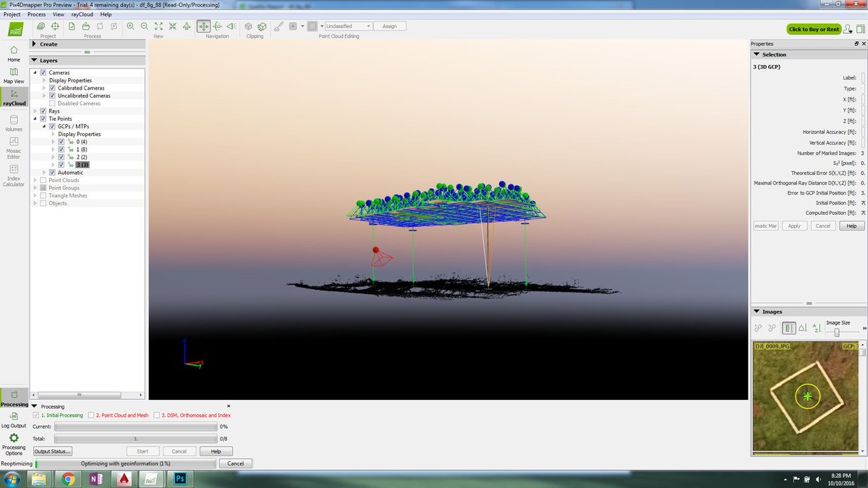Screen dimensions: 868x488
Task: Click the zoom in magnifier icon
Action: coord(130,26)
